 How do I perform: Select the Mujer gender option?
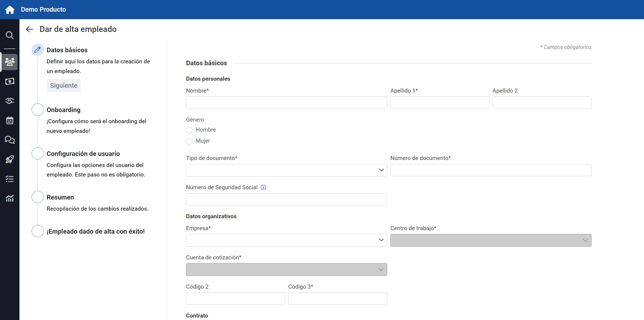point(189,141)
